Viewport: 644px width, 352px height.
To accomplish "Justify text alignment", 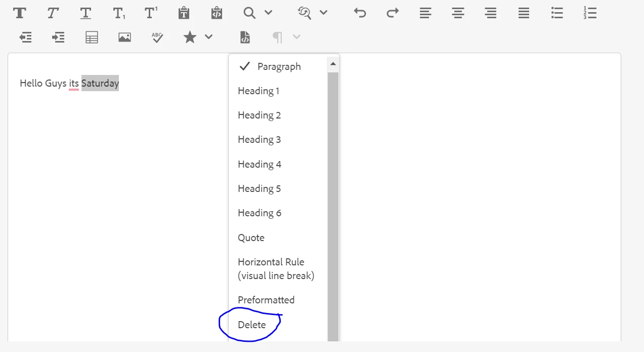I will pyautogui.click(x=524, y=13).
